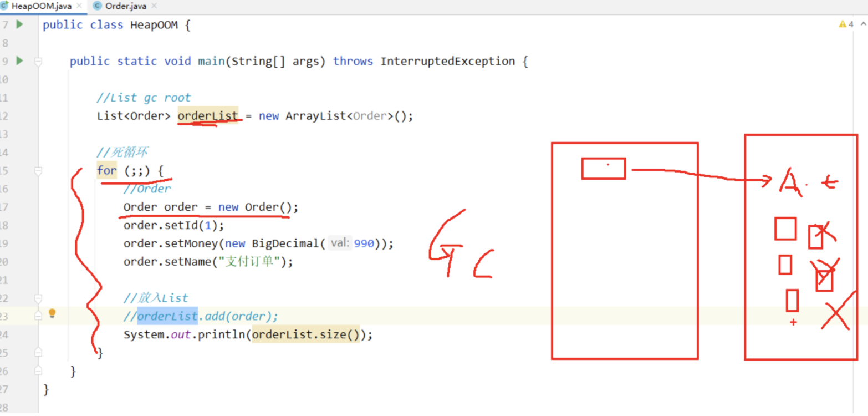868x416 pixels.
Task: Collapse the for loop fold marker
Action: 38,171
